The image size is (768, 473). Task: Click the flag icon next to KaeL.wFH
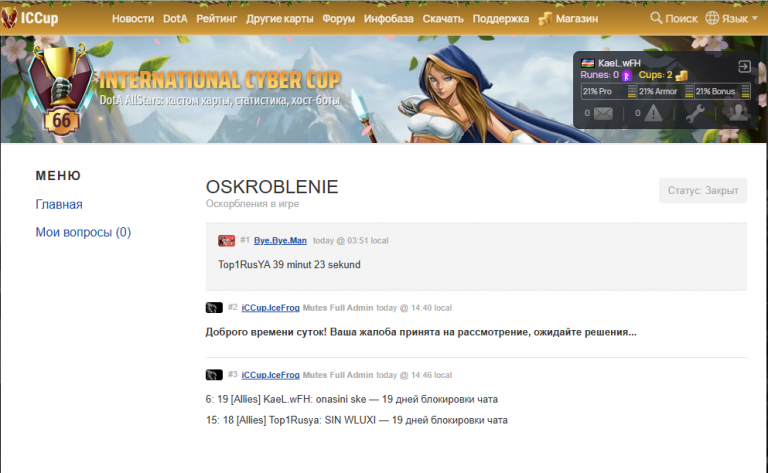pyautogui.click(x=588, y=63)
